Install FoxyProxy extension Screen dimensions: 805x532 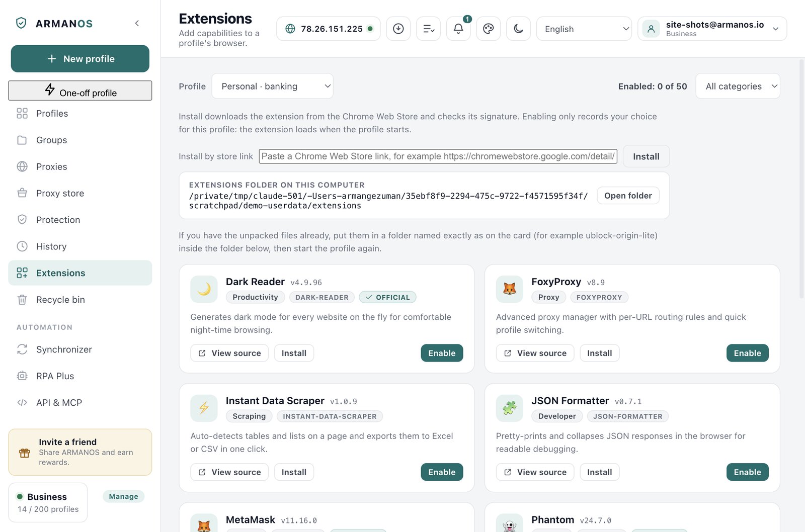pos(600,353)
